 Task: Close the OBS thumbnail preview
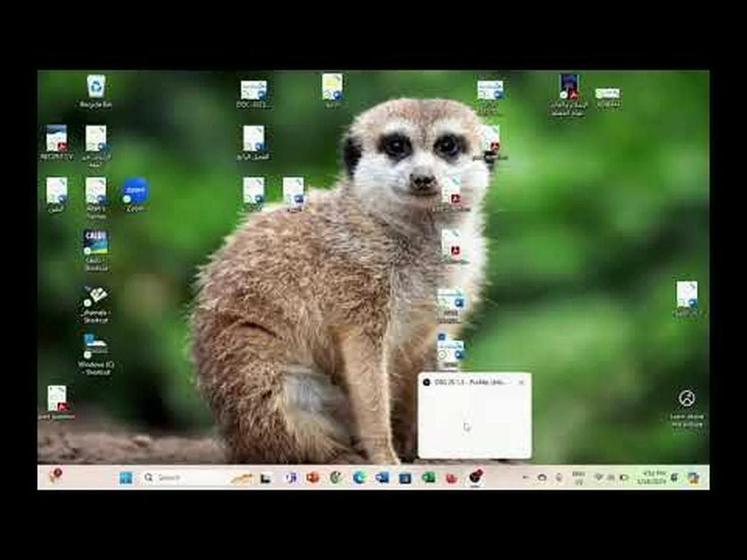pos(522,382)
